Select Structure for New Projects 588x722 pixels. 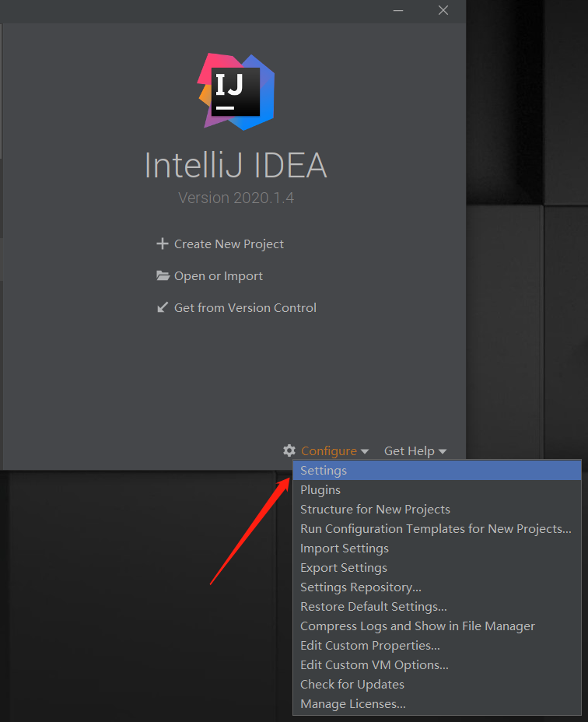(x=437, y=510)
